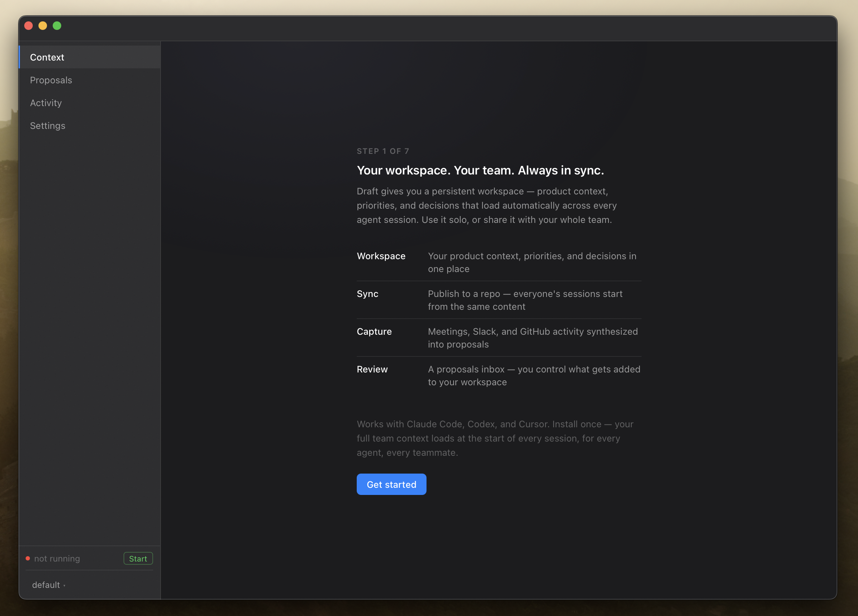Click 'Publish to a repo' description text
The width and height of the screenshot is (858, 616).
(525, 300)
